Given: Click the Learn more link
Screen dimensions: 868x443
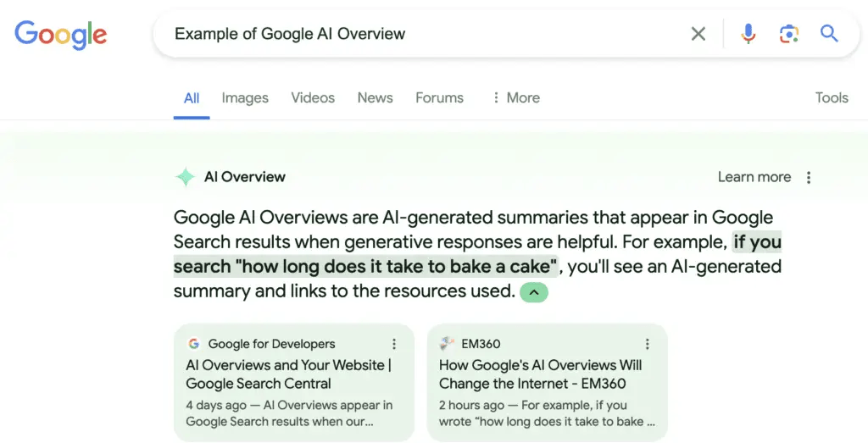Looking at the screenshot, I should [754, 177].
